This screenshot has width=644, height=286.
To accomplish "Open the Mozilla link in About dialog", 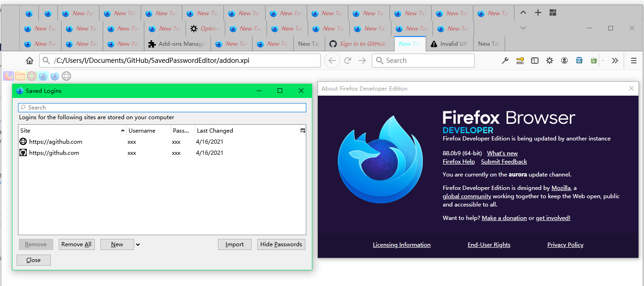I will tap(561, 188).
